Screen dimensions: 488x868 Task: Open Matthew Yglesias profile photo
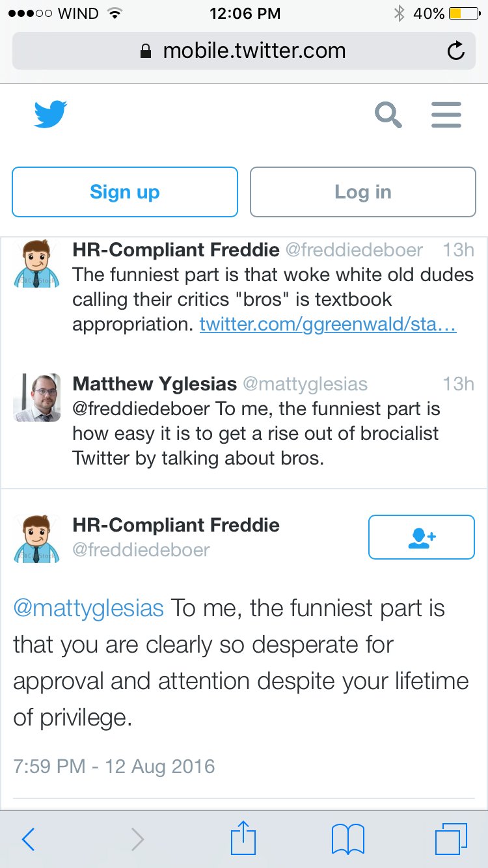[36, 398]
